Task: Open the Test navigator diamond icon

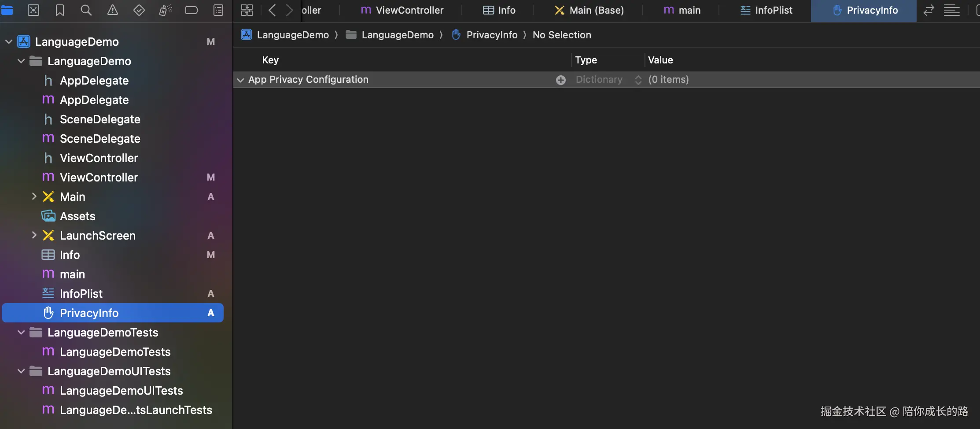Action: [x=139, y=10]
